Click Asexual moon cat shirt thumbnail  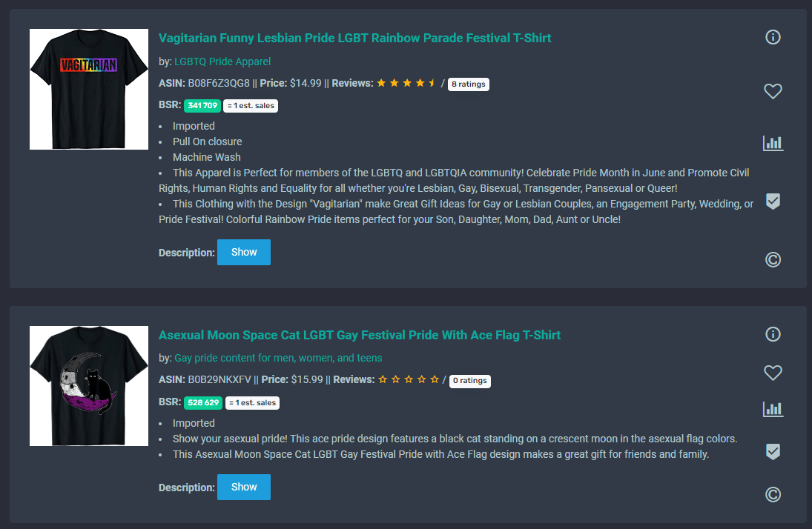(x=89, y=386)
